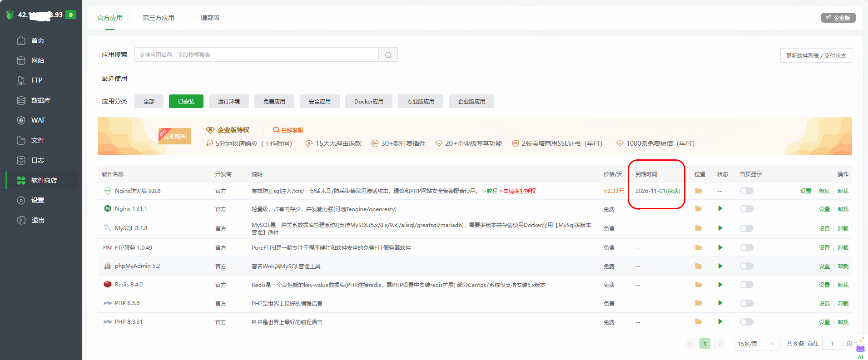
Task: Toggle homepage display for Redis 8.4.0
Action: [747, 285]
